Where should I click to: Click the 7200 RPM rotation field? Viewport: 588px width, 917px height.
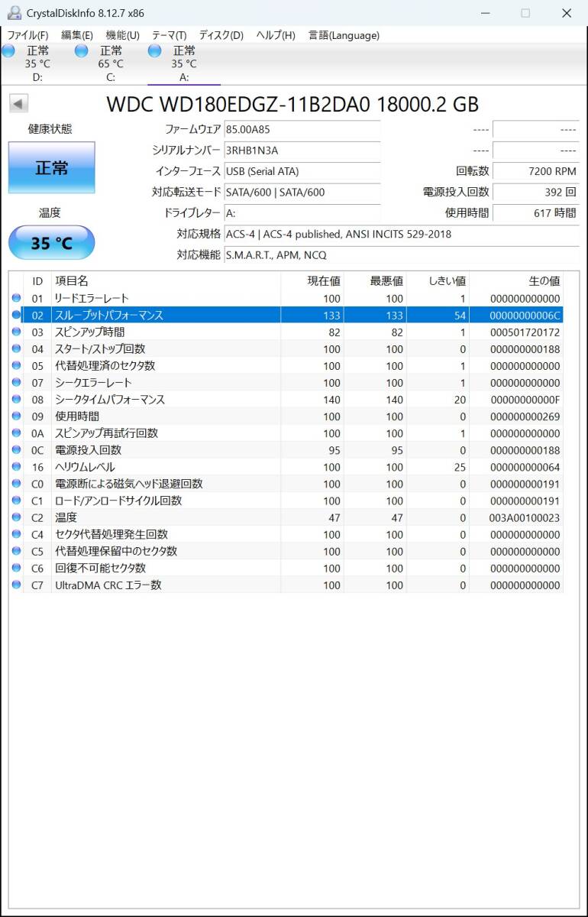[536, 171]
